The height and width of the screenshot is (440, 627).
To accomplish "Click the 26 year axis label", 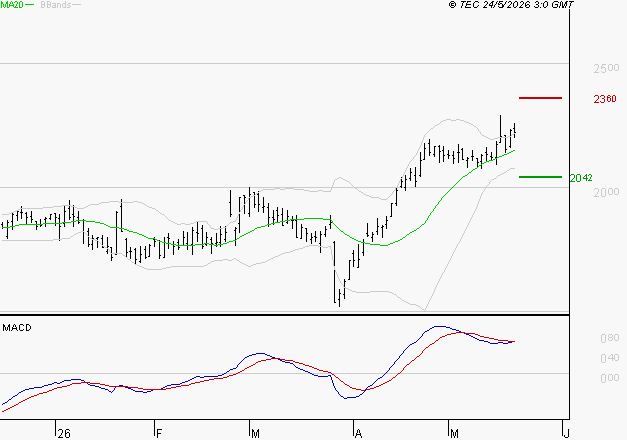I will (64, 433).
